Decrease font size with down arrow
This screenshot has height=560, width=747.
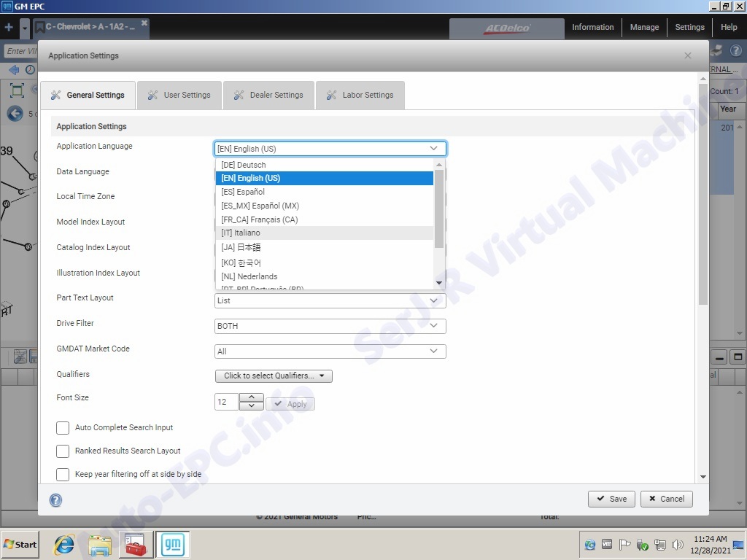click(x=252, y=405)
